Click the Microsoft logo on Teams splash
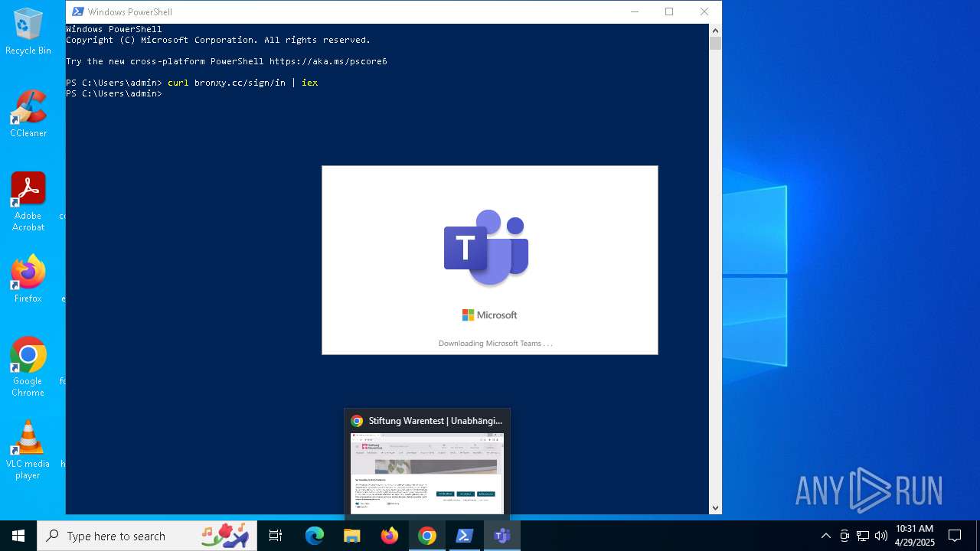The image size is (980, 551). [x=490, y=315]
